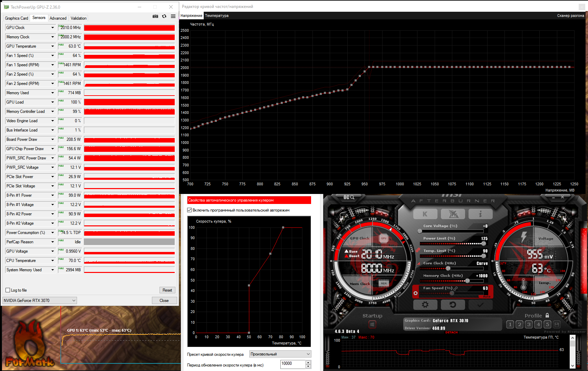Increase the fan update period with up arrow
The image size is (588, 371).
tap(308, 362)
